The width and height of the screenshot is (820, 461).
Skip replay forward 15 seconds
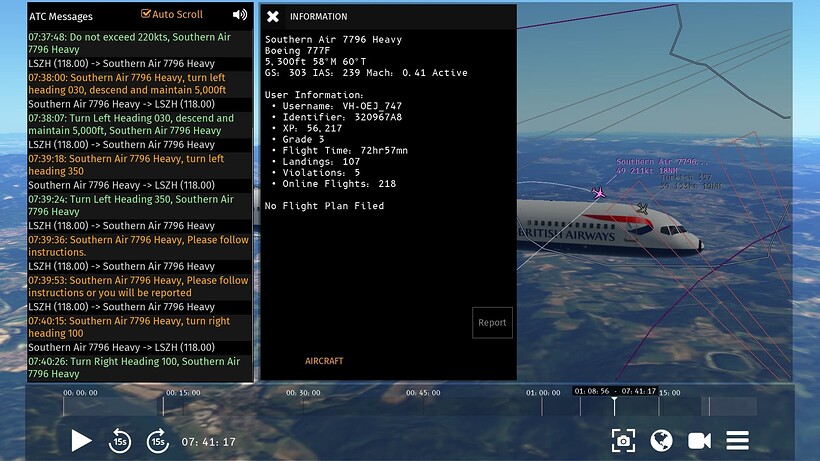pos(157,441)
